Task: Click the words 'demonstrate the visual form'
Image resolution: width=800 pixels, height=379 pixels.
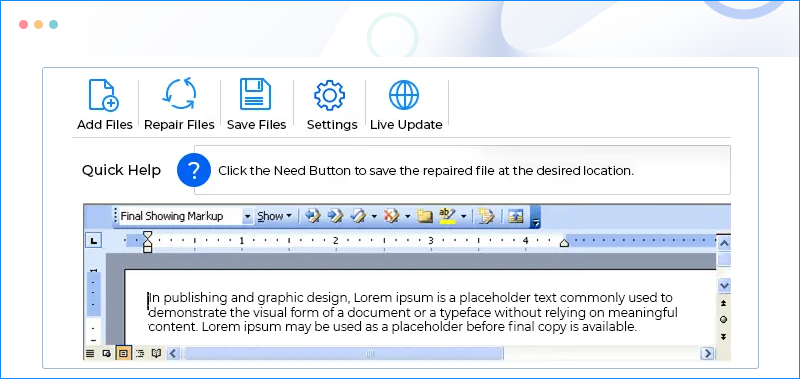Action: (x=235, y=312)
